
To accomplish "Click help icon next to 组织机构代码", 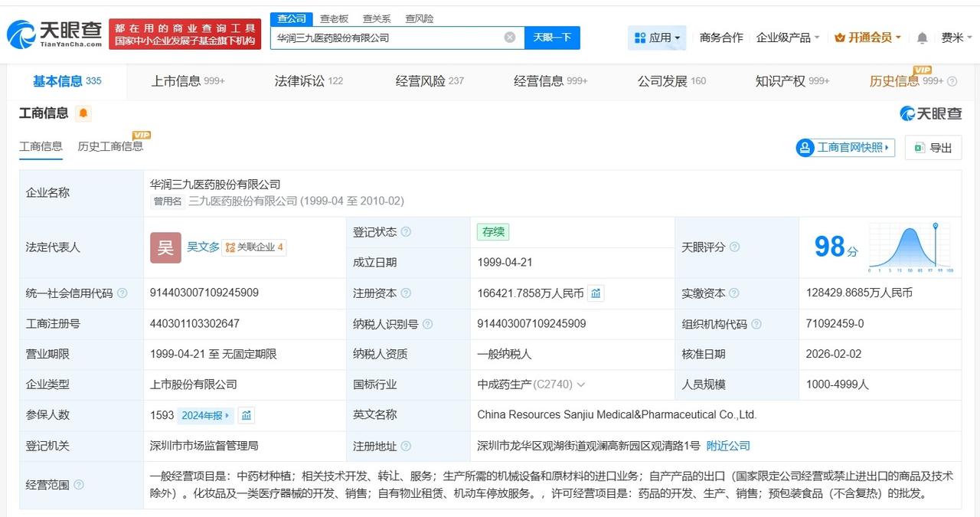I will (x=756, y=324).
